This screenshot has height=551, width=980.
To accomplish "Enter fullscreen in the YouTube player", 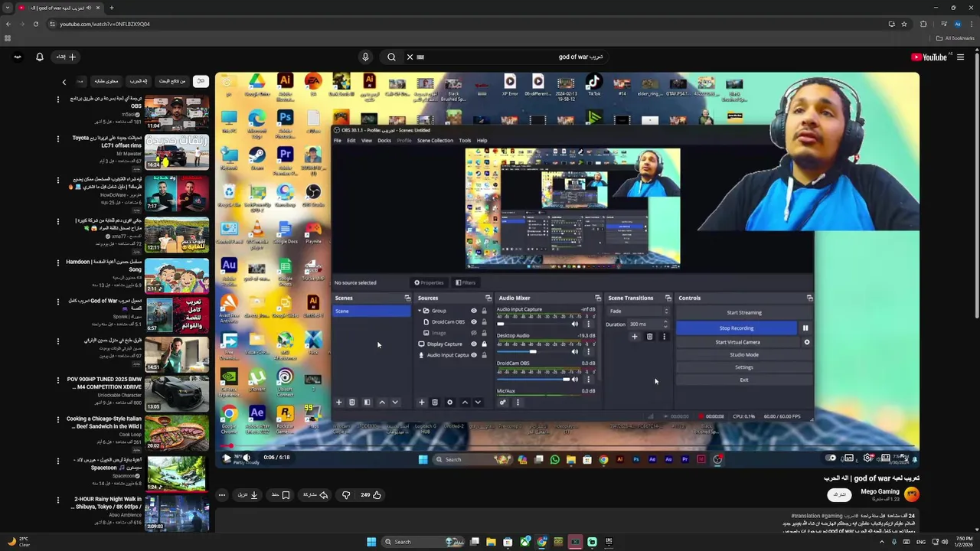I will click(x=904, y=458).
